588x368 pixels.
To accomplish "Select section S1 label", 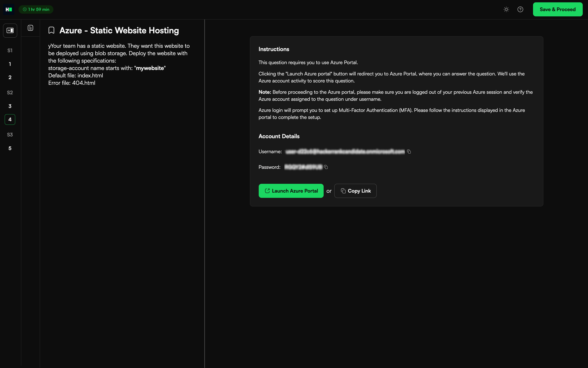I will click(10, 50).
